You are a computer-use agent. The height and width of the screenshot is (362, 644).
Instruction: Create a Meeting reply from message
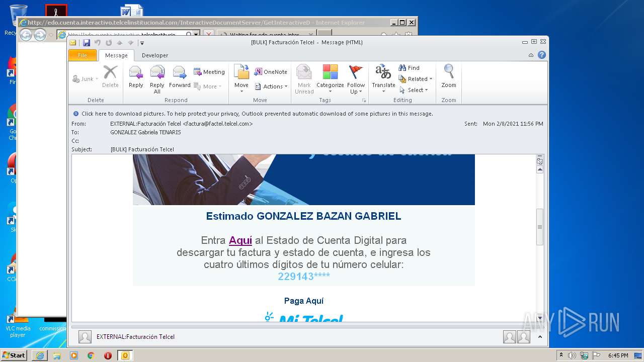pos(209,72)
